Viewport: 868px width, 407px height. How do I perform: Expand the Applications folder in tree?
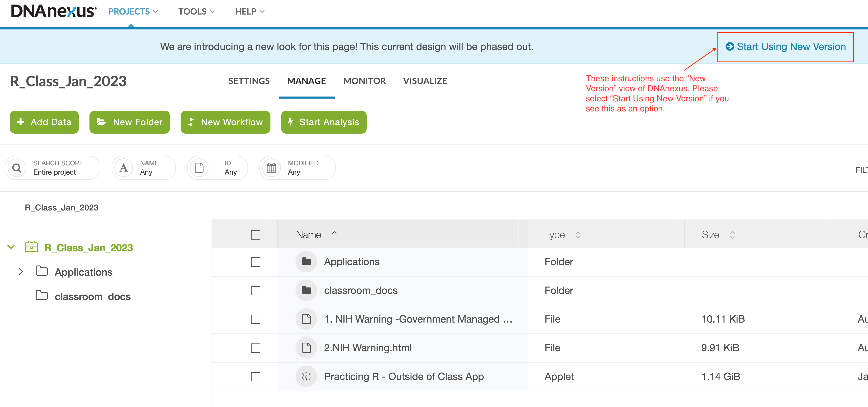(21, 272)
